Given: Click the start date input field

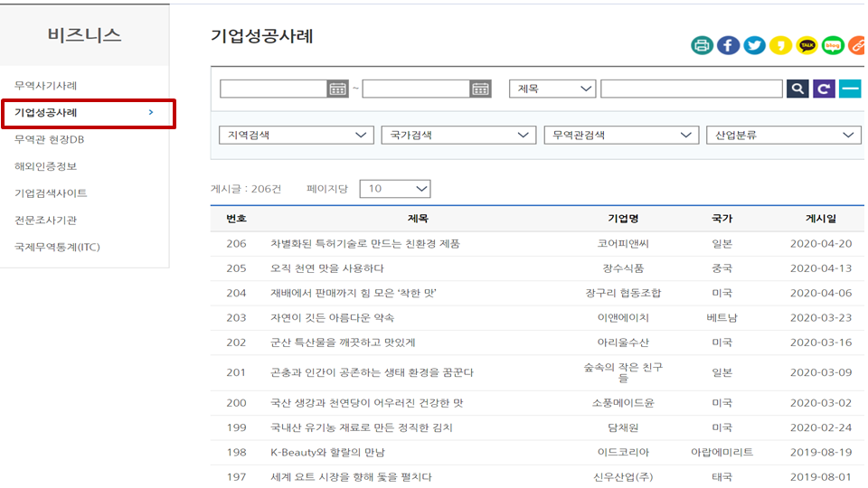Looking at the screenshot, I should pos(274,89).
